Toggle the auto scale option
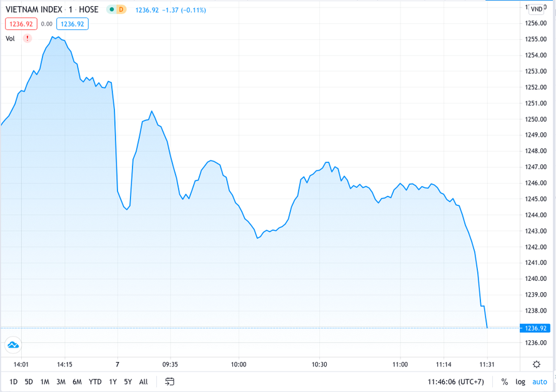 (x=539, y=381)
